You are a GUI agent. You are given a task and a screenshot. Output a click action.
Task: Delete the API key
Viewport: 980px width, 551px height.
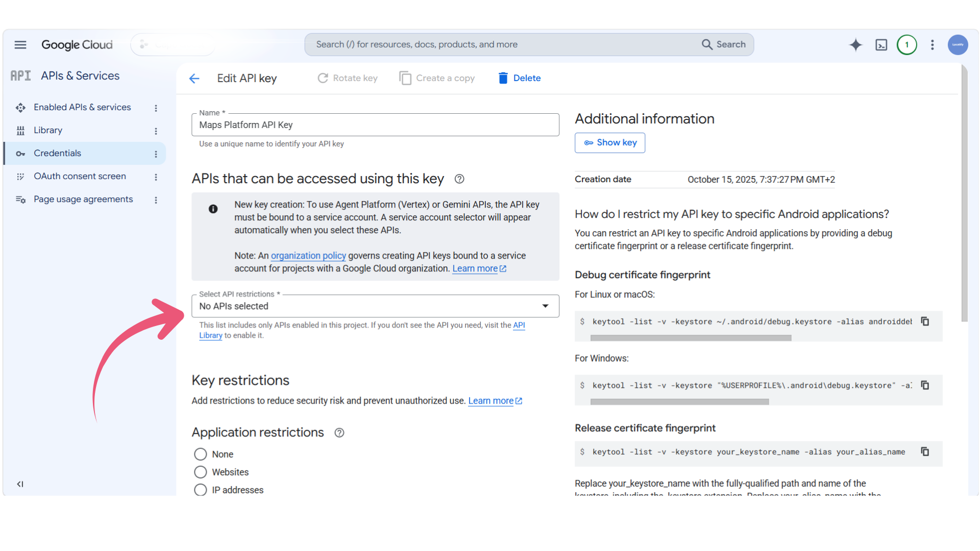[520, 78]
